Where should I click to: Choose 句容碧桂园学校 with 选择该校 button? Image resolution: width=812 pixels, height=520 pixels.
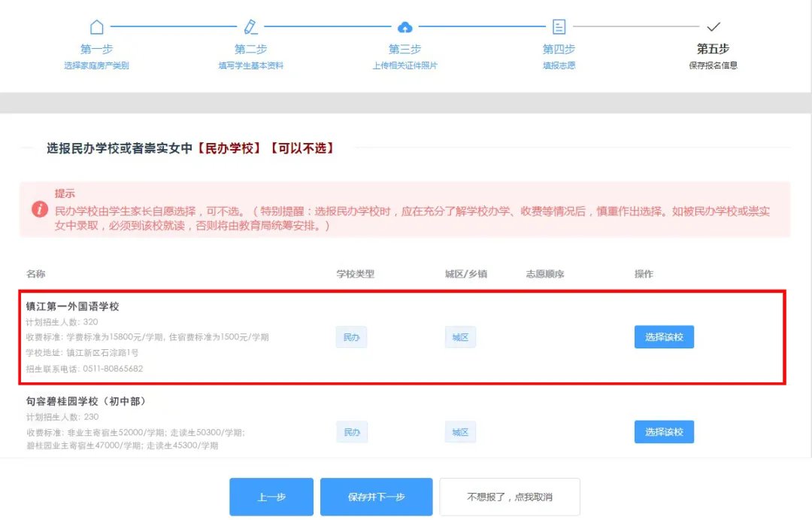[664, 432]
